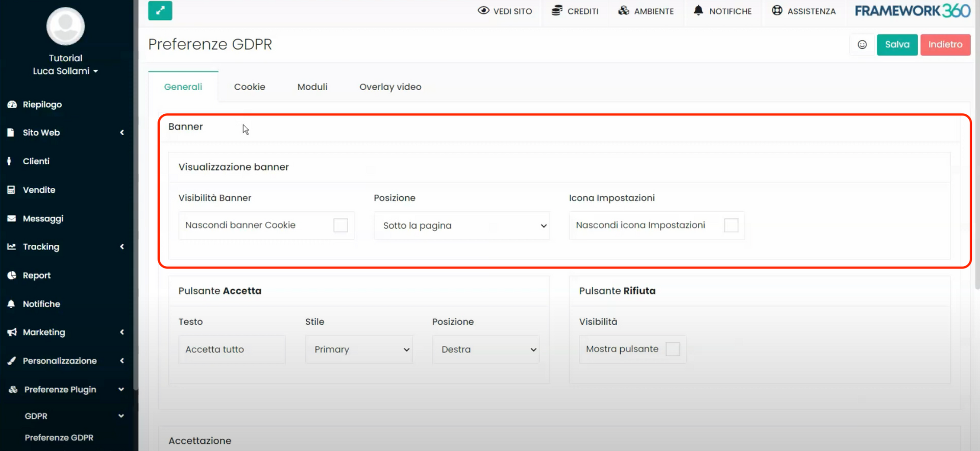
Task: Open the Preferenze GDPR sidebar item
Action: 59,438
